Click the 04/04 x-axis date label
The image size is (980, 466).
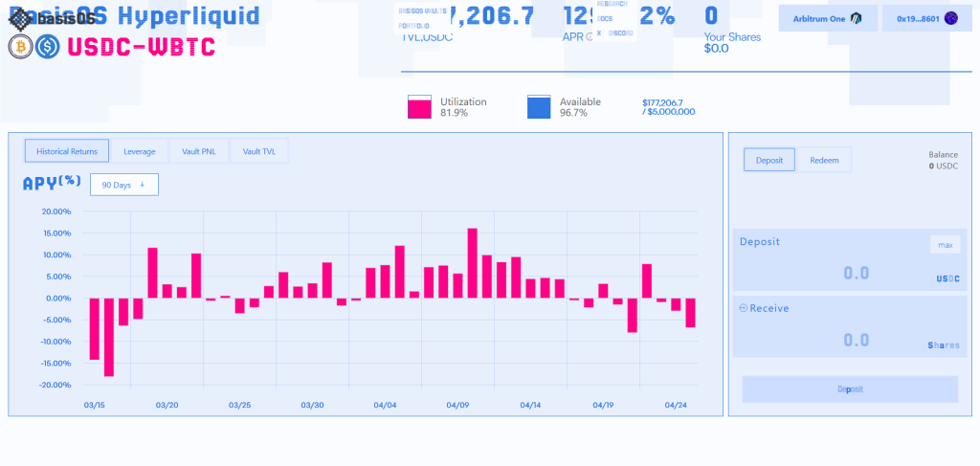[385, 406]
